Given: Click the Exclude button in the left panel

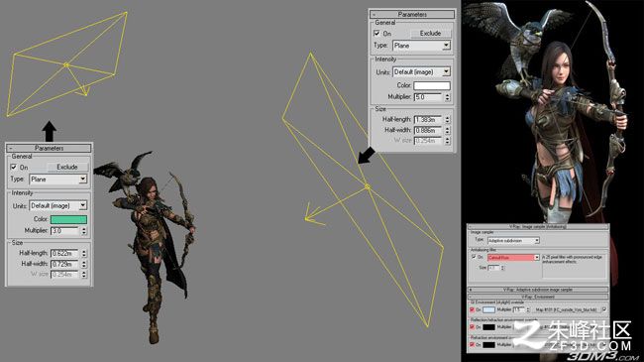Looking at the screenshot, I should pyautogui.click(x=67, y=167).
